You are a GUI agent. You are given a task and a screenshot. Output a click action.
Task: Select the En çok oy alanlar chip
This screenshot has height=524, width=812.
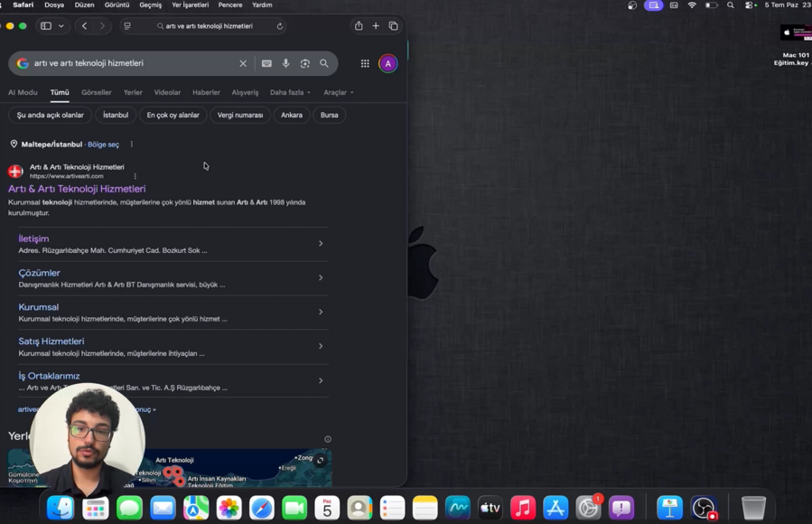click(x=173, y=115)
